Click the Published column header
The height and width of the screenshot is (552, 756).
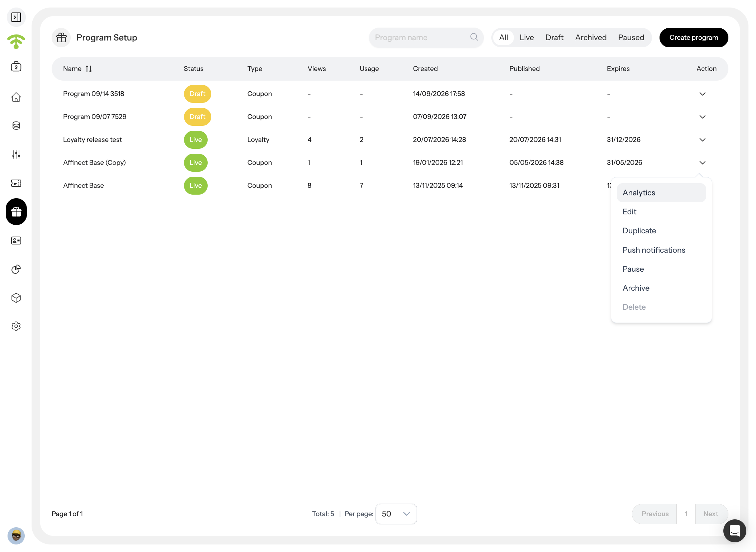524,69
